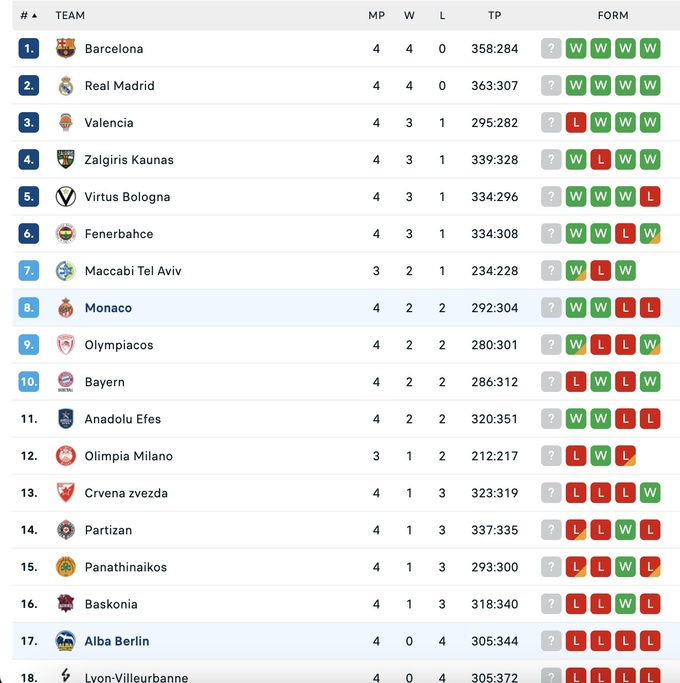
Task: Click the Zalgiris Kaunas team logo
Action: click(65, 159)
